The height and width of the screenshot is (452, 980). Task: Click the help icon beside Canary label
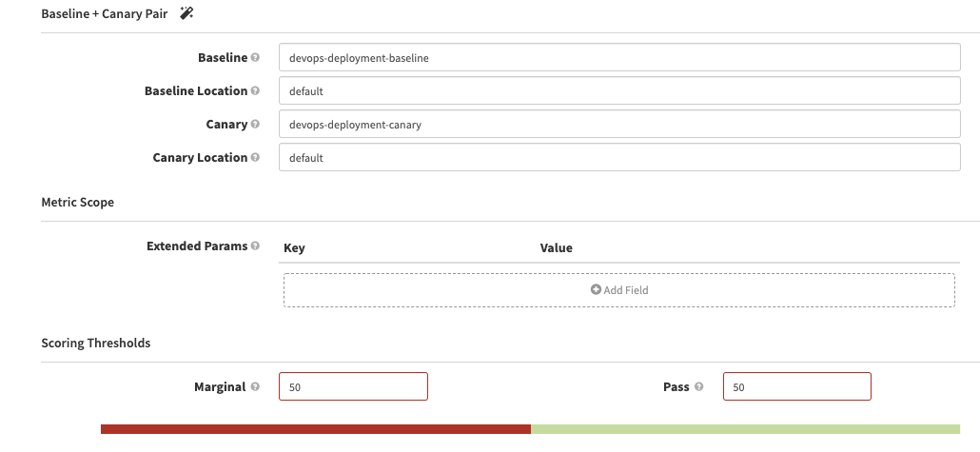[255, 125]
